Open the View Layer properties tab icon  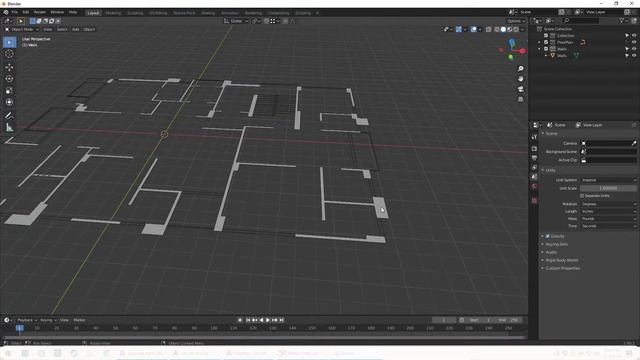click(534, 167)
